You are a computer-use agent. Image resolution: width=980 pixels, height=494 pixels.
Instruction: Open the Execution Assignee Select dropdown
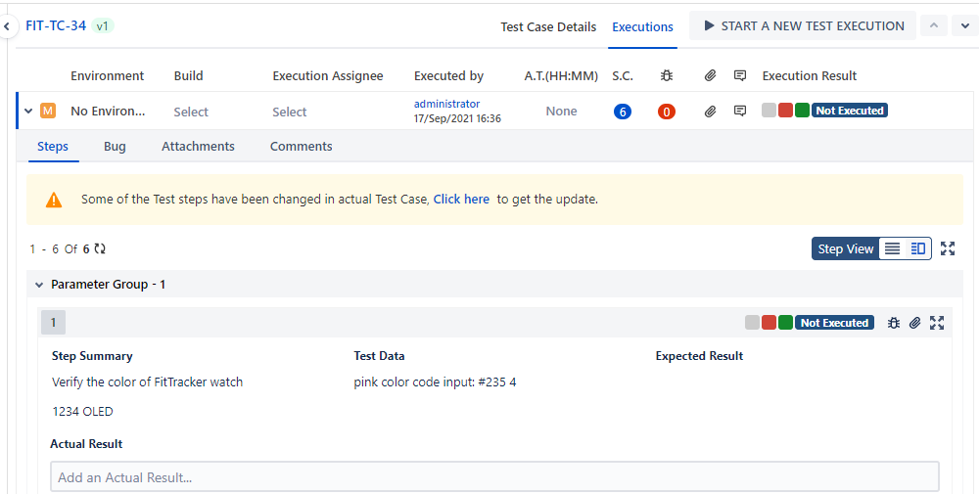290,112
